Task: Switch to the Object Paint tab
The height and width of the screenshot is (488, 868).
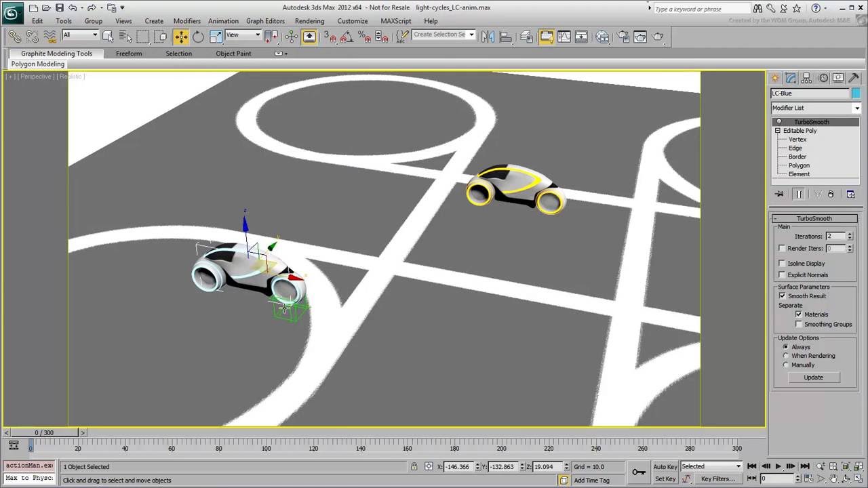Action: point(233,54)
